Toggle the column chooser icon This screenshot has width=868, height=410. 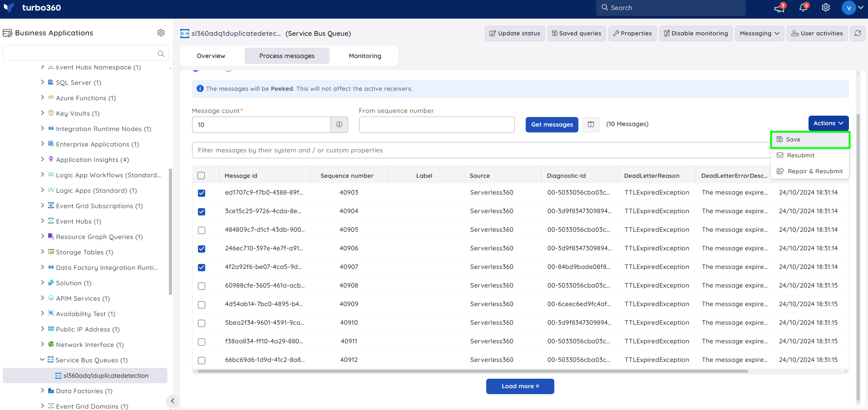tap(591, 124)
